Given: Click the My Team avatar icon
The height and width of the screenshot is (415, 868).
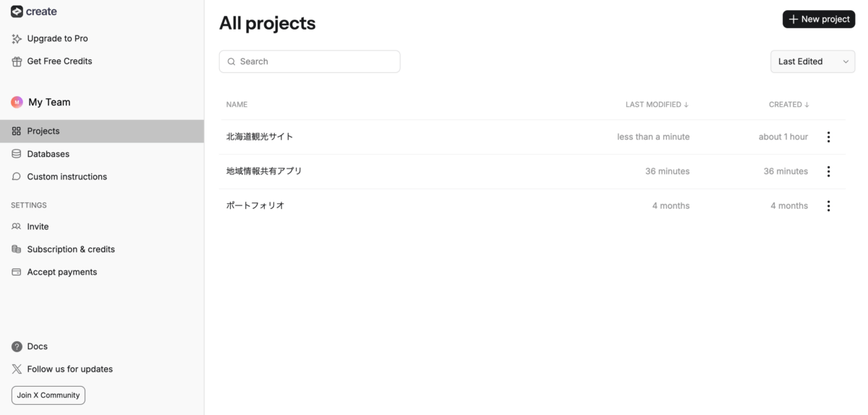Looking at the screenshot, I should tap(17, 103).
